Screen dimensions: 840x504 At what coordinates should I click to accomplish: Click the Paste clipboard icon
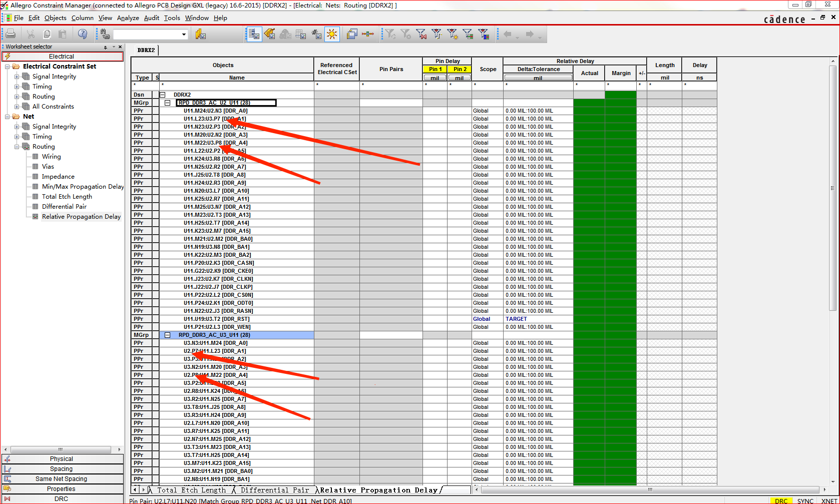63,34
